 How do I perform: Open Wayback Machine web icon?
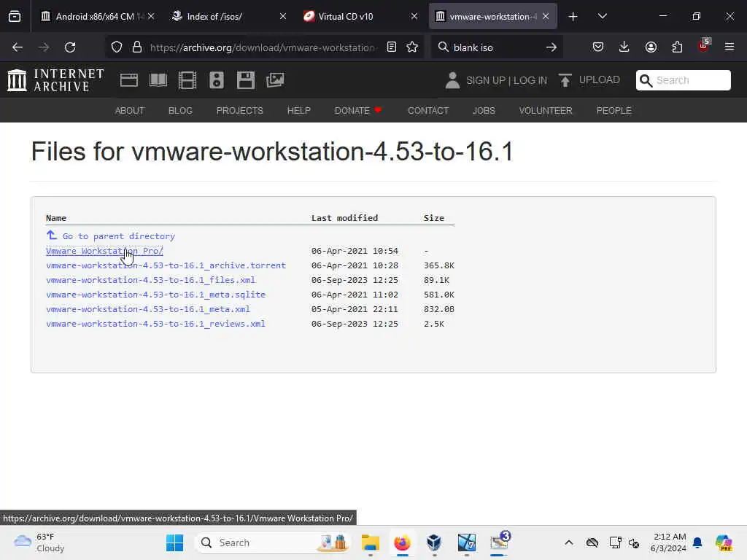click(x=128, y=80)
